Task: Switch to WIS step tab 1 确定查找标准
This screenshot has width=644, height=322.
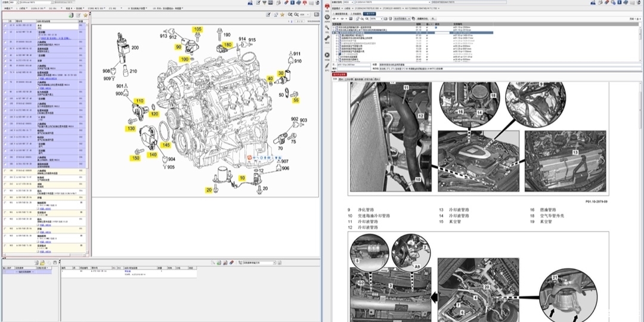Action: point(340,14)
